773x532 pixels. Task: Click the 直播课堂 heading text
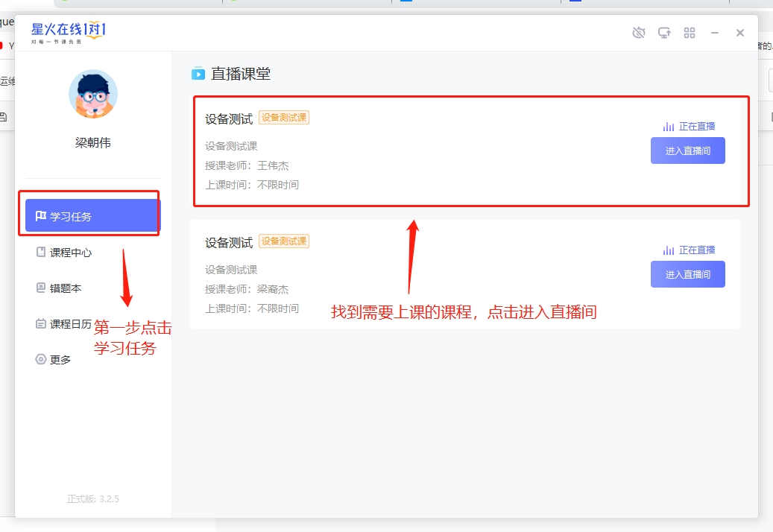point(241,74)
